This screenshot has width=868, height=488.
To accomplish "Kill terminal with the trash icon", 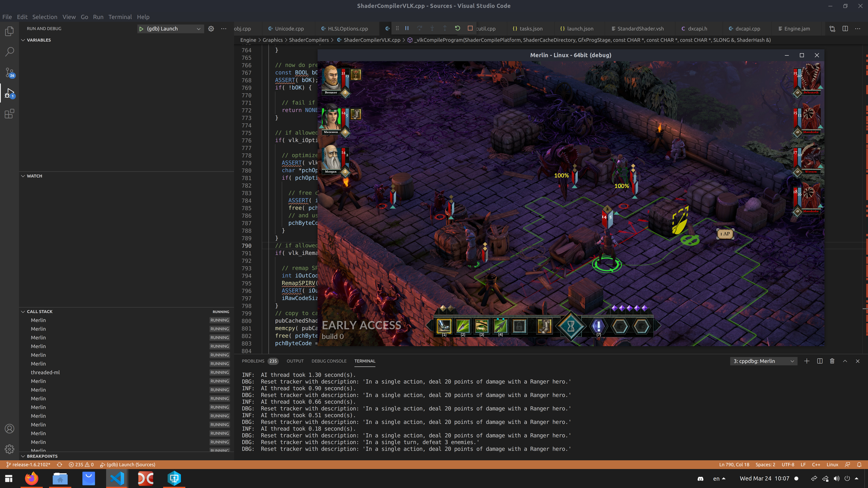I will pos(832,361).
